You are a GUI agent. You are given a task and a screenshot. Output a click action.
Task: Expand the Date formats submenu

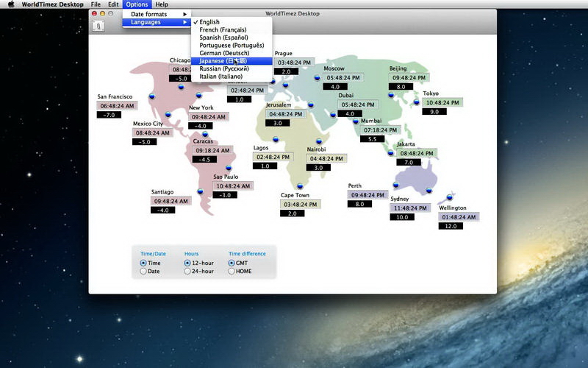(156, 14)
